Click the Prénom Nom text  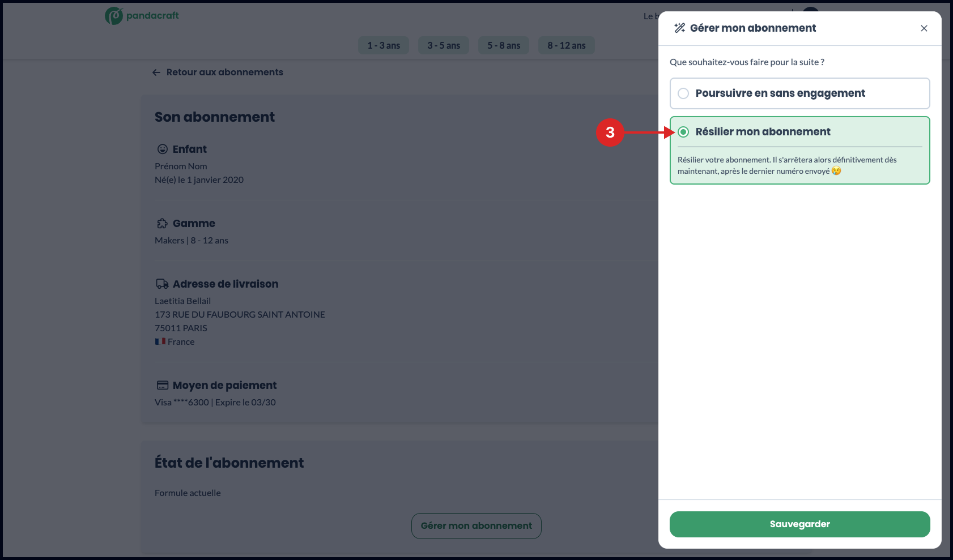pyautogui.click(x=181, y=166)
